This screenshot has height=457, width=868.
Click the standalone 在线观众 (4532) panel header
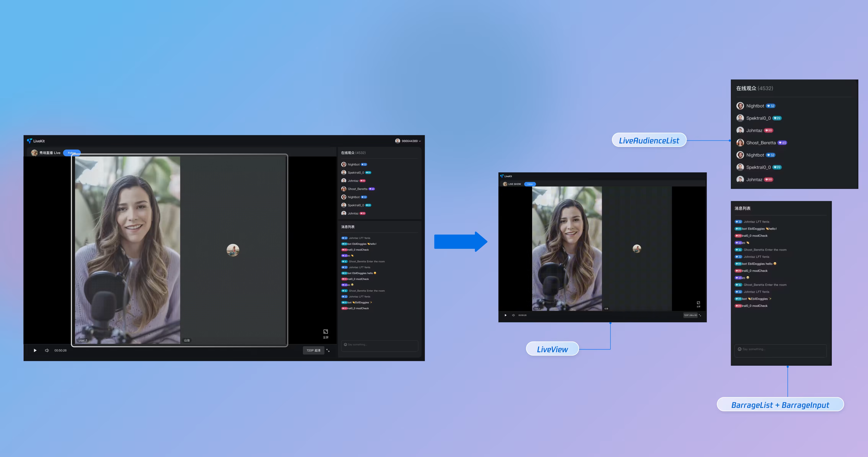coord(755,88)
